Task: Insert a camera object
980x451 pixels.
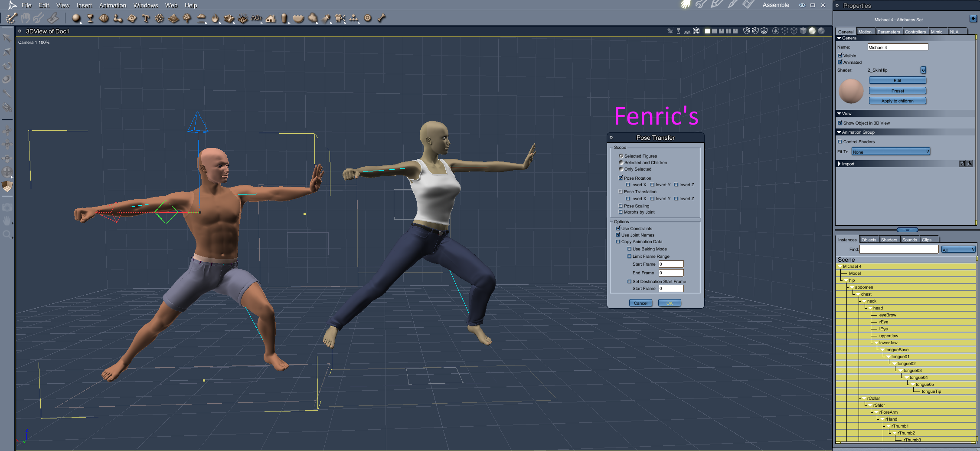Action: pos(340,18)
